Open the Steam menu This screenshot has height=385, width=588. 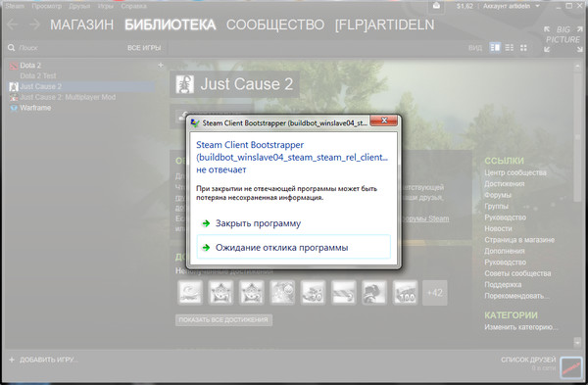[x=15, y=6]
